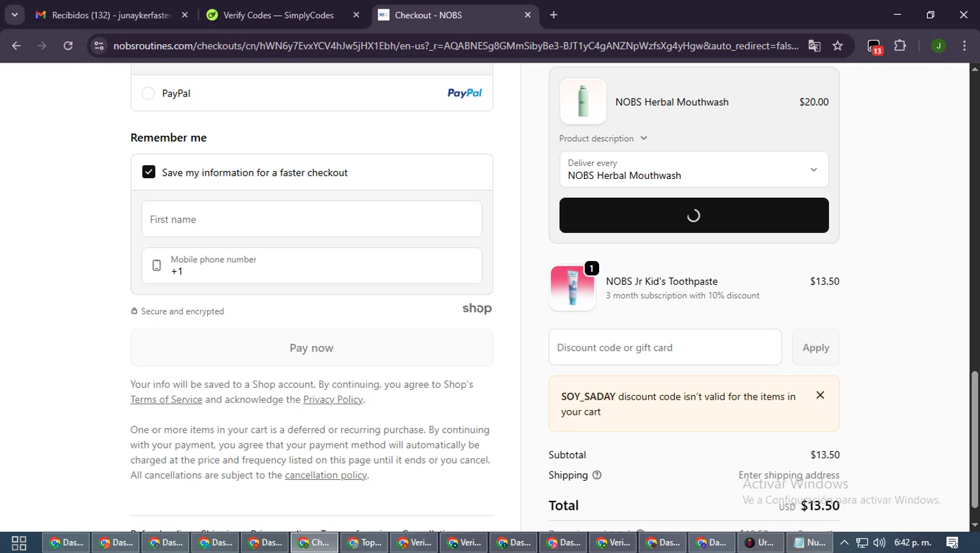Close the Verify Codes SimplyCodes tab
Viewport: 980px width, 553px height.
click(356, 15)
